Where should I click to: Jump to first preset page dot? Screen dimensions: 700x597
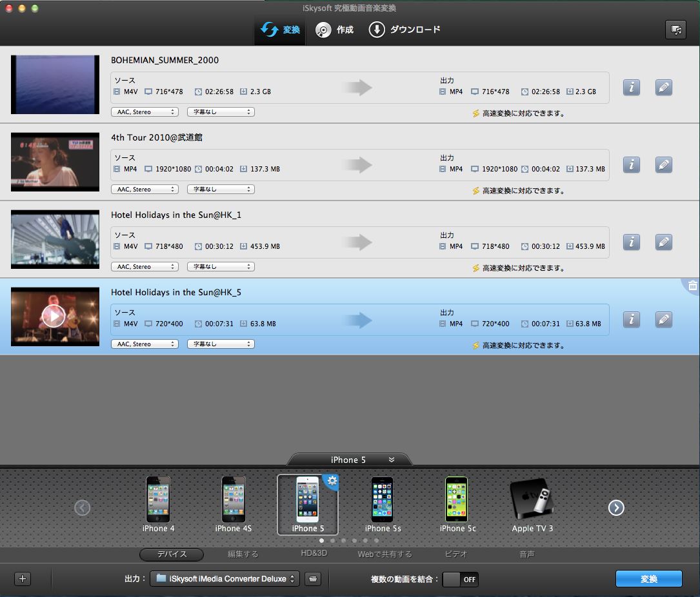[x=321, y=540]
